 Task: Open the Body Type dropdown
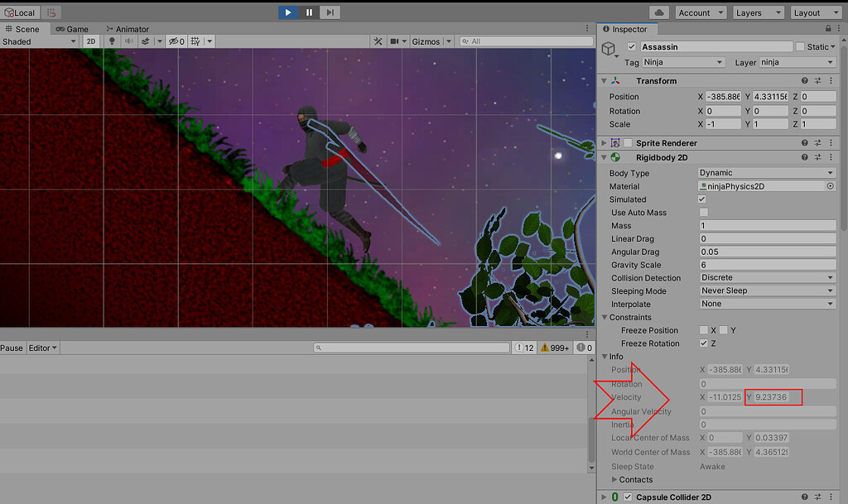[765, 173]
